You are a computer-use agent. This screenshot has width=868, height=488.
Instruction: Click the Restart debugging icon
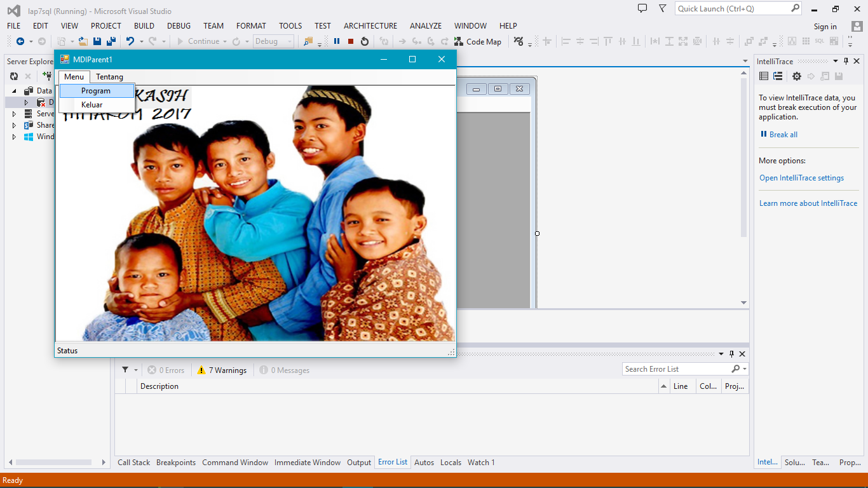point(364,41)
